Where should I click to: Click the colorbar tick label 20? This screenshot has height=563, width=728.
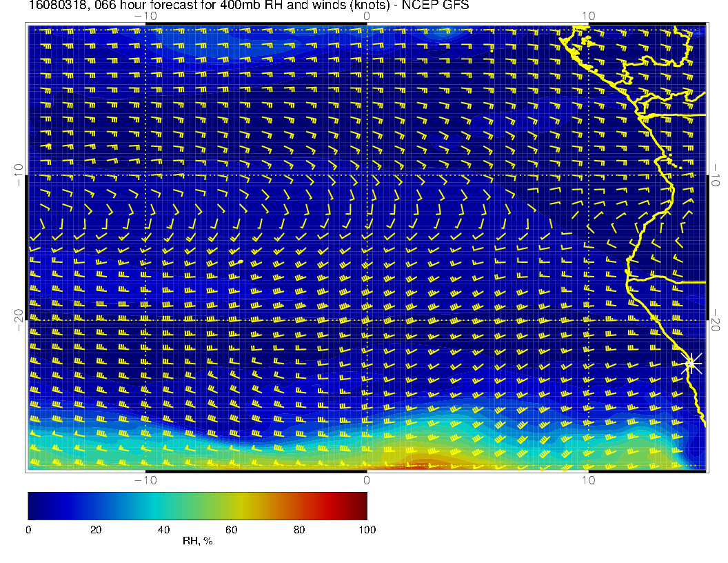(96, 529)
